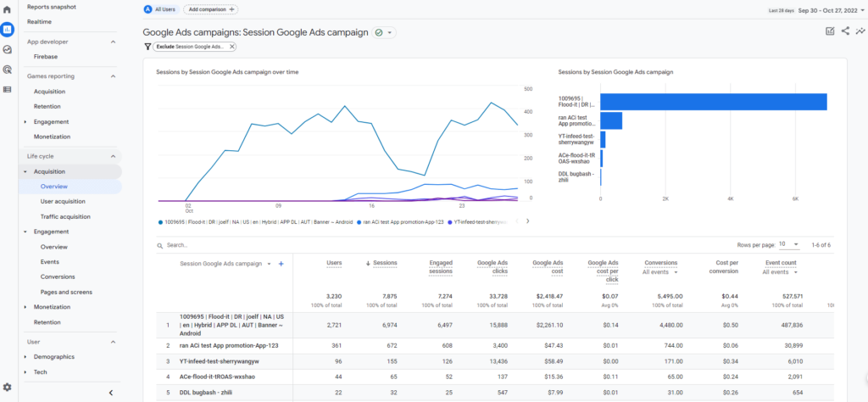Expand the Tech item
The image size is (868, 402).
click(x=25, y=372)
